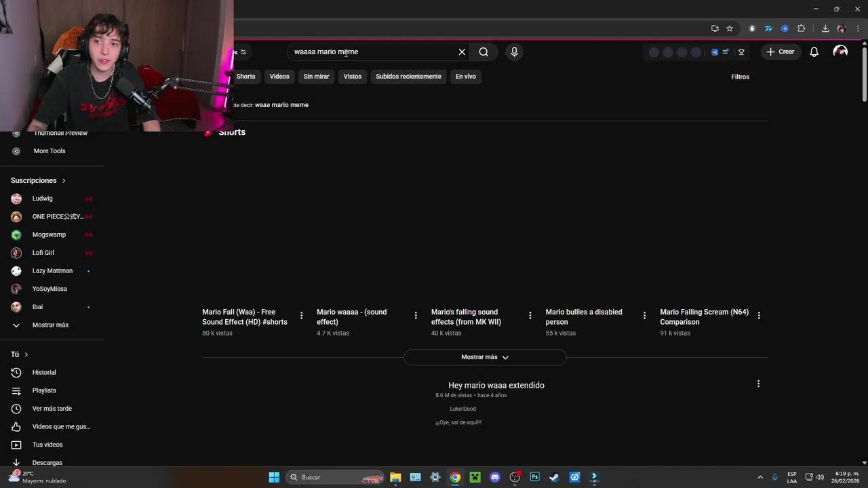This screenshot has width=868, height=488.
Task: Clear the search box with the X icon
Action: [x=462, y=52]
